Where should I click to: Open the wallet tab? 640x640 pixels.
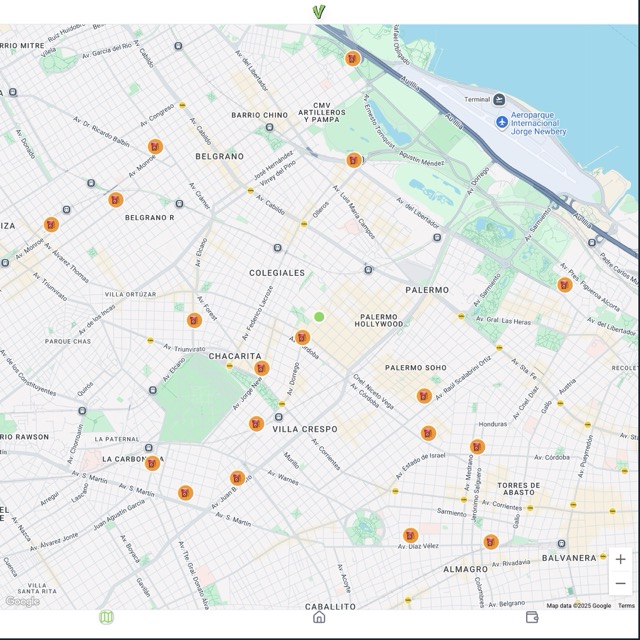point(532,617)
